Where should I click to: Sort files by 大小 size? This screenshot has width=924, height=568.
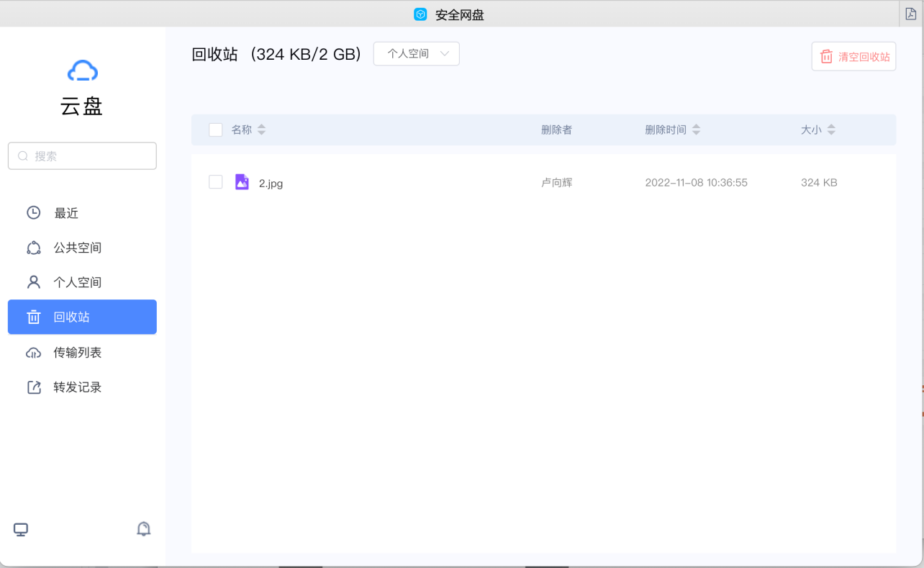click(815, 130)
